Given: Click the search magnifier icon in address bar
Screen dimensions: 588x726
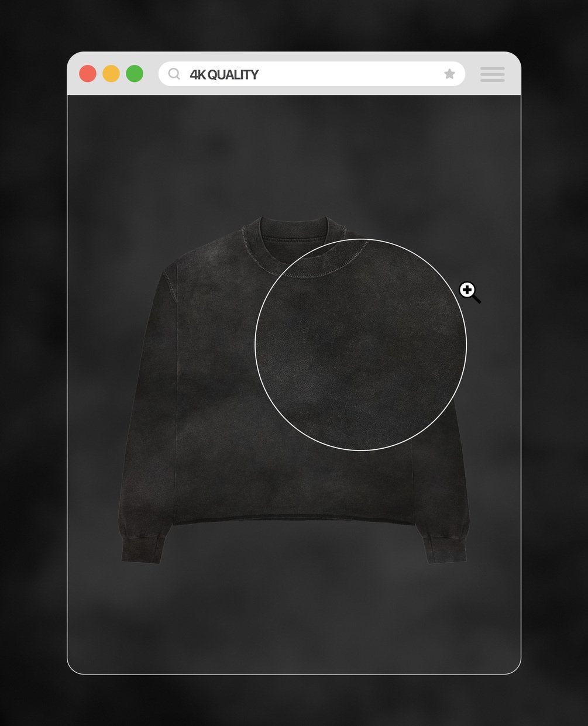Looking at the screenshot, I should [x=174, y=74].
